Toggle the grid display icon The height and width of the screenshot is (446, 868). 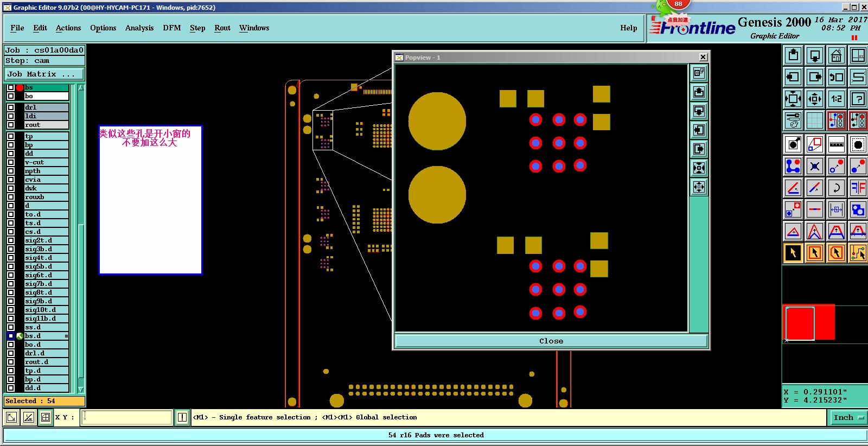click(x=815, y=120)
